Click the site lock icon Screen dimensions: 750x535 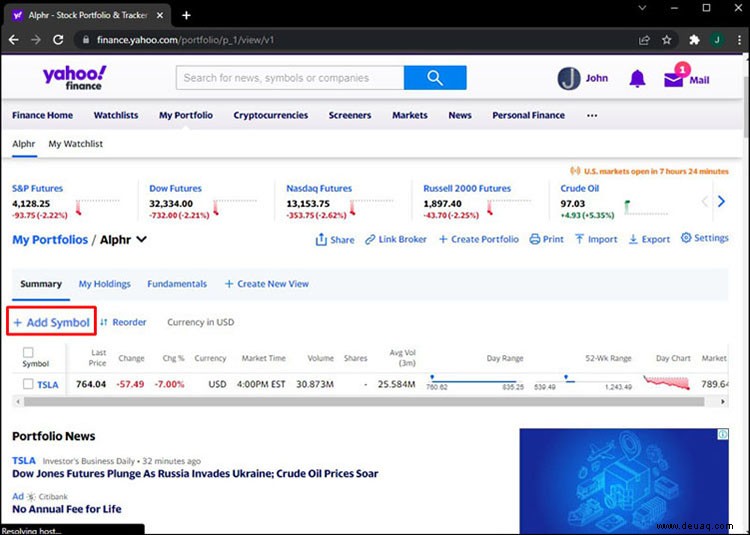coord(86,40)
